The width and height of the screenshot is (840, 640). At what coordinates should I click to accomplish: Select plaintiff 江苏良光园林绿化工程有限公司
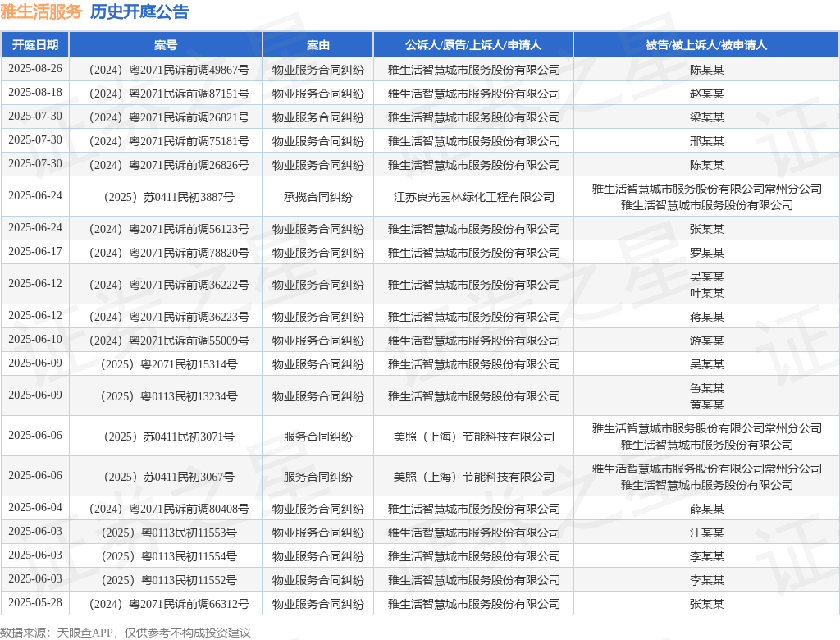[473, 197]
